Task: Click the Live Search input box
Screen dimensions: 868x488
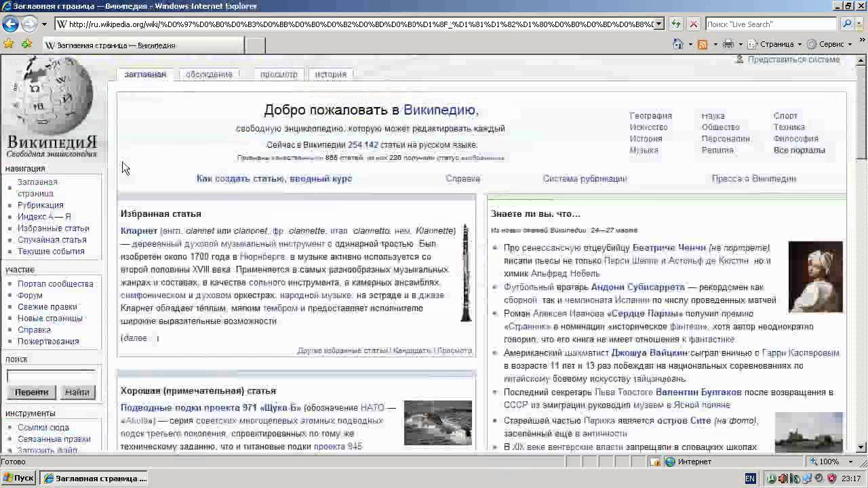Action: pos(772,24)
